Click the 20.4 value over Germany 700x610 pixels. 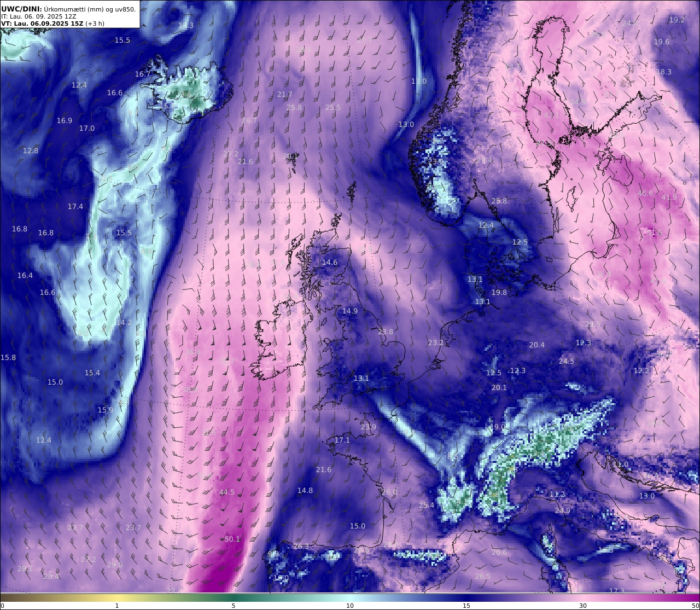pyautogui.click(x=537, y=345)
